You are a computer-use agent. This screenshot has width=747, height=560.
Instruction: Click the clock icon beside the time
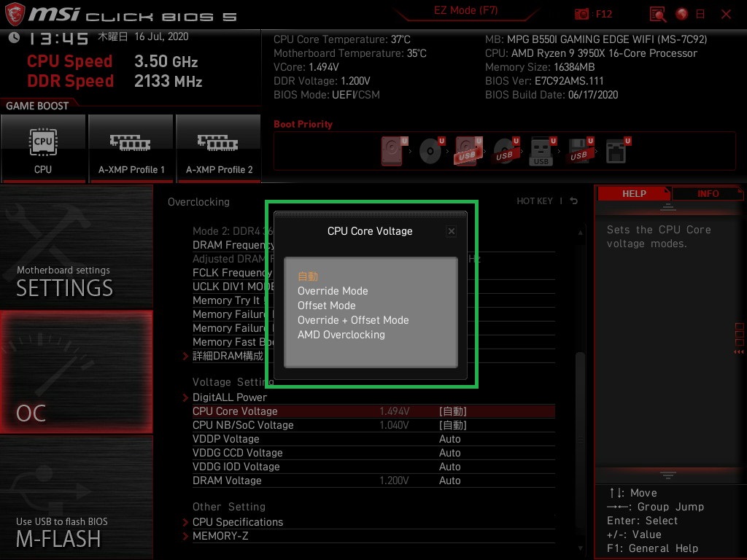point(14,38)
